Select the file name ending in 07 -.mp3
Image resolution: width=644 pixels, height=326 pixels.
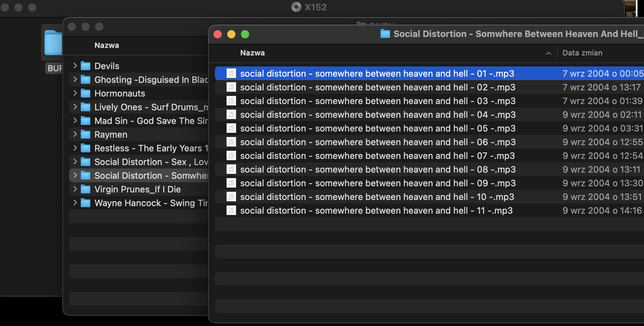coord(378,156)
